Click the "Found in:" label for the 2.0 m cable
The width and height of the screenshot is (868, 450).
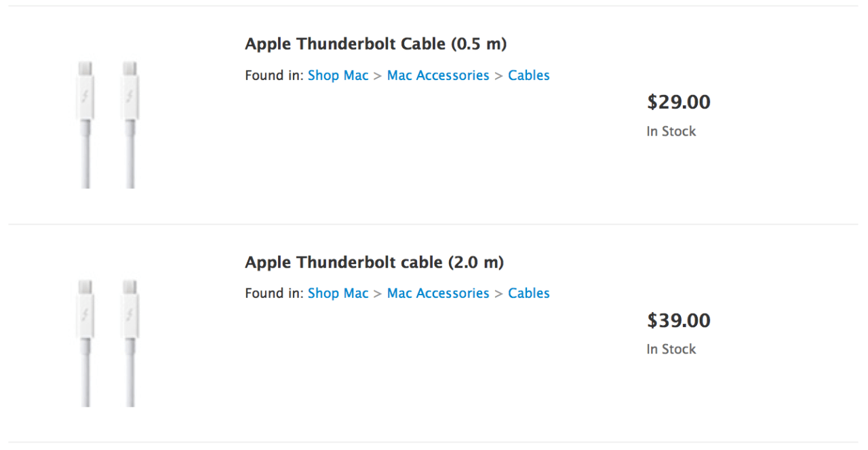274,294
